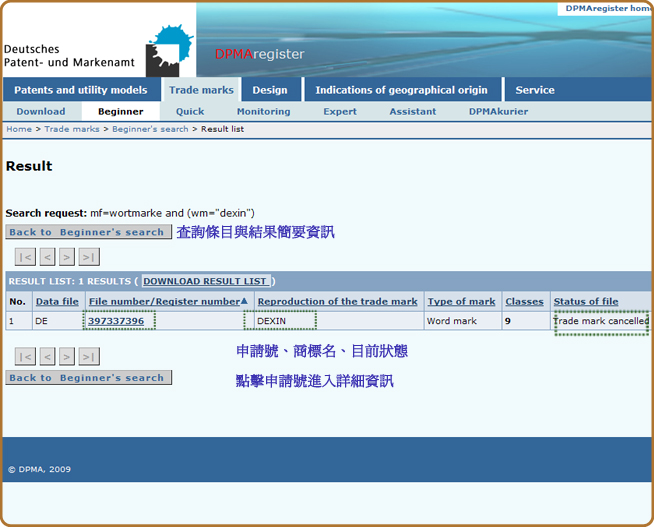Screen dimensions: 654x527
Task: Click Beginner's search breadcrumb link
Action: click(x=150, y=129)
